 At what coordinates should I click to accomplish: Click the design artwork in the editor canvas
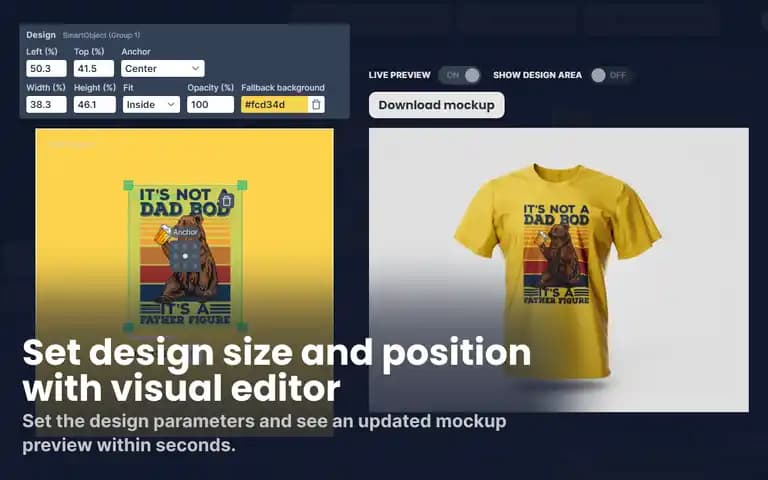pyautogui.click(x=185, y=256)
